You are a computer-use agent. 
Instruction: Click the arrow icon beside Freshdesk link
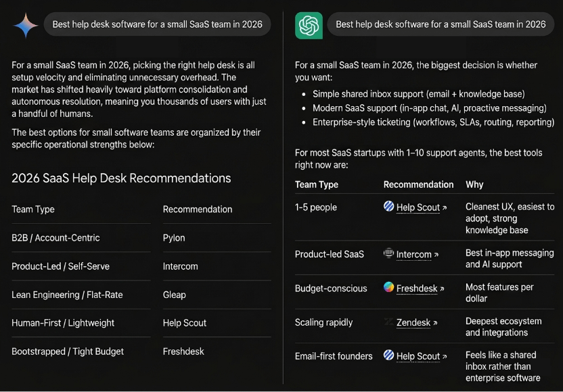(x=442, y=289)
